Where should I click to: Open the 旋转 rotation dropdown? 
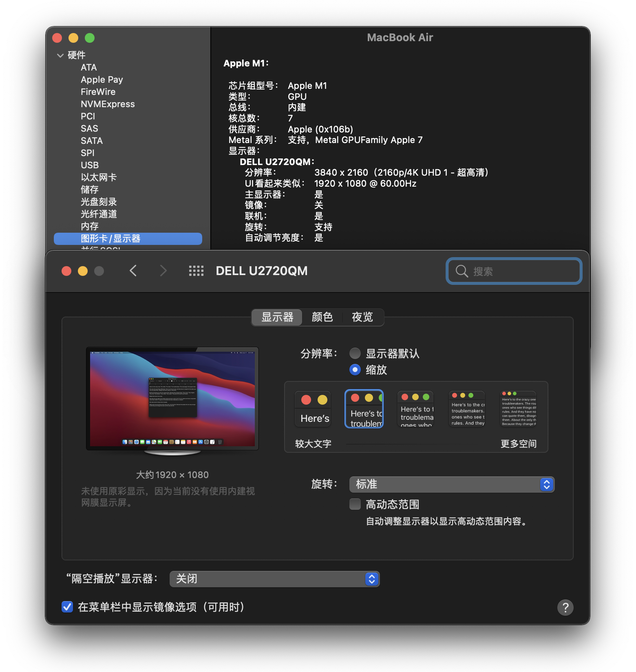click(x=452, y=485)
